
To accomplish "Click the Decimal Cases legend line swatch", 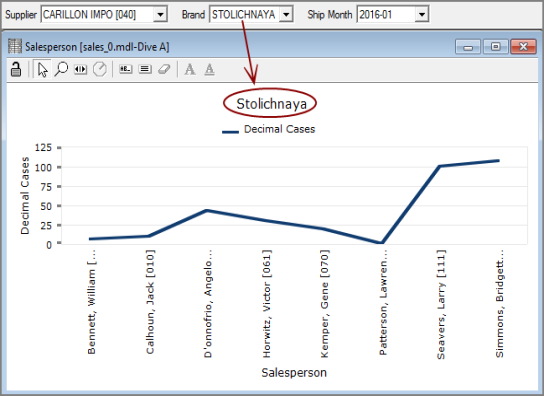I will [x=230, y=132].
